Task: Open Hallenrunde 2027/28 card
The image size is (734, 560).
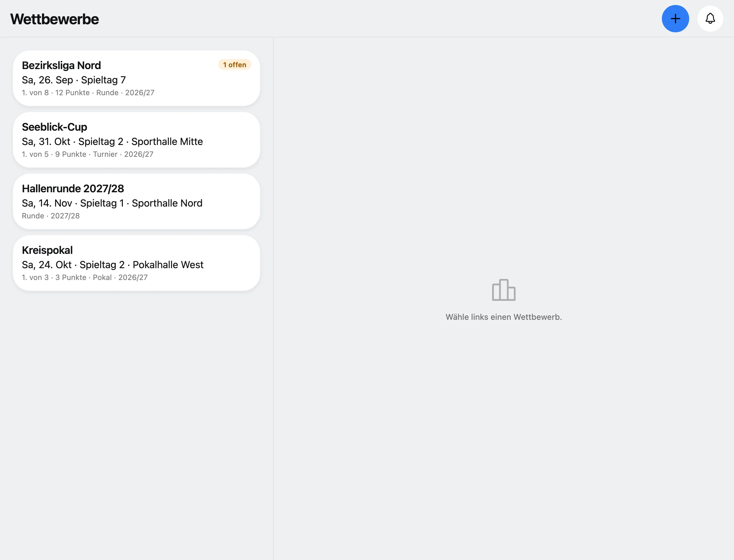Action: click(136, 202)
